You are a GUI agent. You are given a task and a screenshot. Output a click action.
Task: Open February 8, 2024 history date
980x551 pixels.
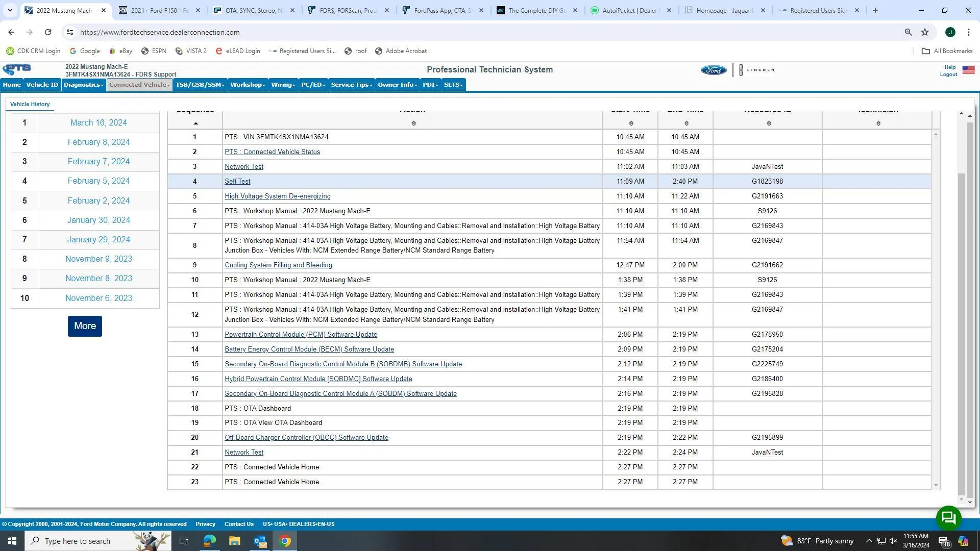click(x=99, y=142)
